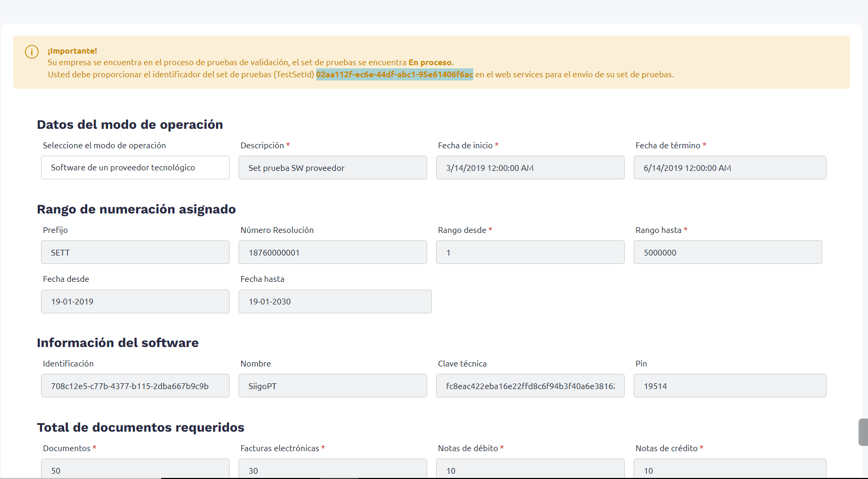Click the Número Resolución field
Image resolution: width=868 pixels, height=479 pixels.
pos(333,252)
